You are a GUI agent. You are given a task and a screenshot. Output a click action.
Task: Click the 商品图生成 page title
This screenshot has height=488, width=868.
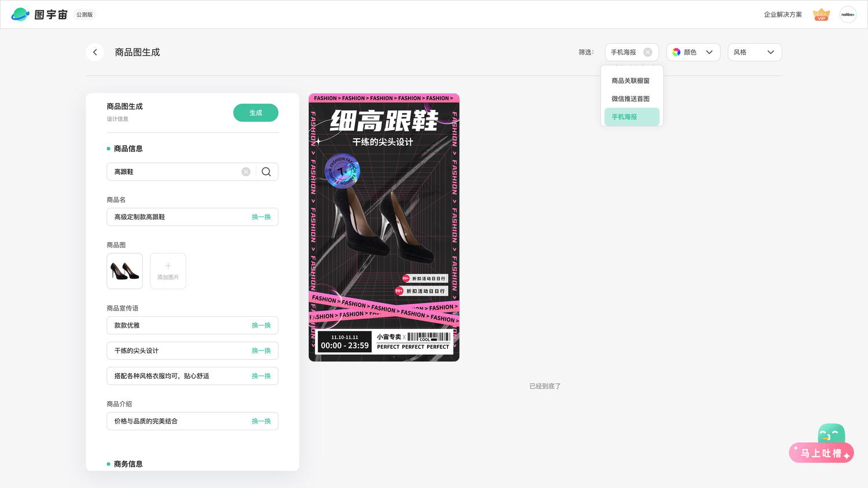point(137,52)
